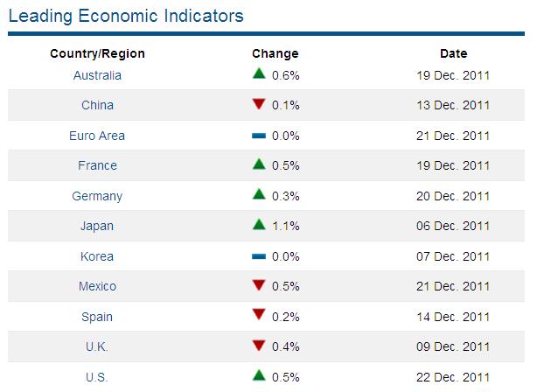Viewport: 537px width, 392px height.
Task: Open the Spain link
Action: tap(97, 317)
